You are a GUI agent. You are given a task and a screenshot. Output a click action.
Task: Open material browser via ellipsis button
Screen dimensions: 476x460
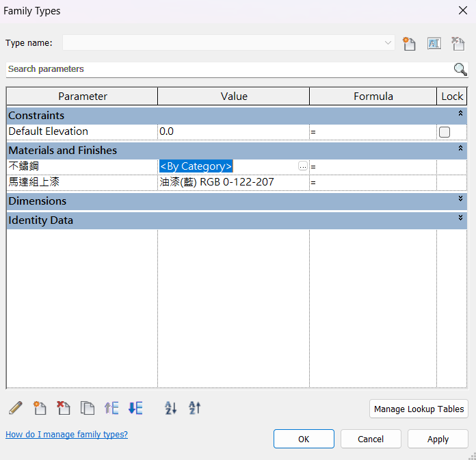pos(302,166)
